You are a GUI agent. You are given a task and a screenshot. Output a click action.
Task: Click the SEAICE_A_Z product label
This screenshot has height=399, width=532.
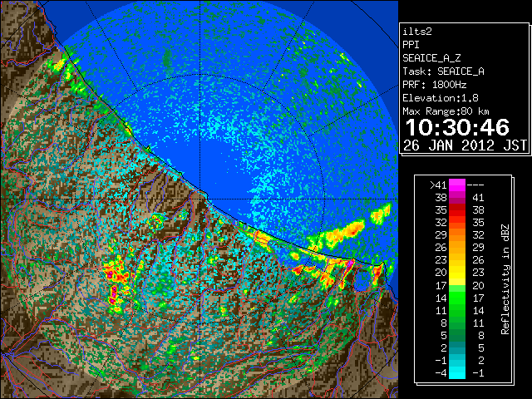(431, 58)
